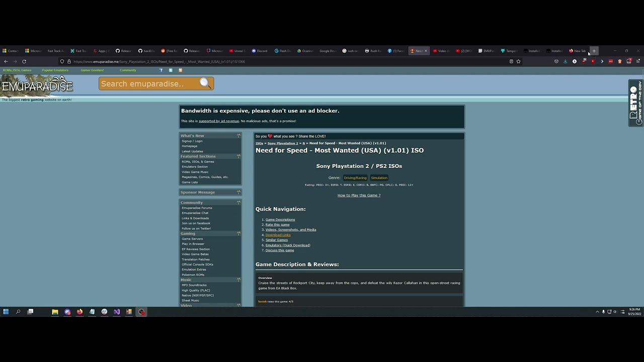Switch to the Tampermonkey tab
The width and height of the screenshot is (644, 362).
click(x=509, y=51)
